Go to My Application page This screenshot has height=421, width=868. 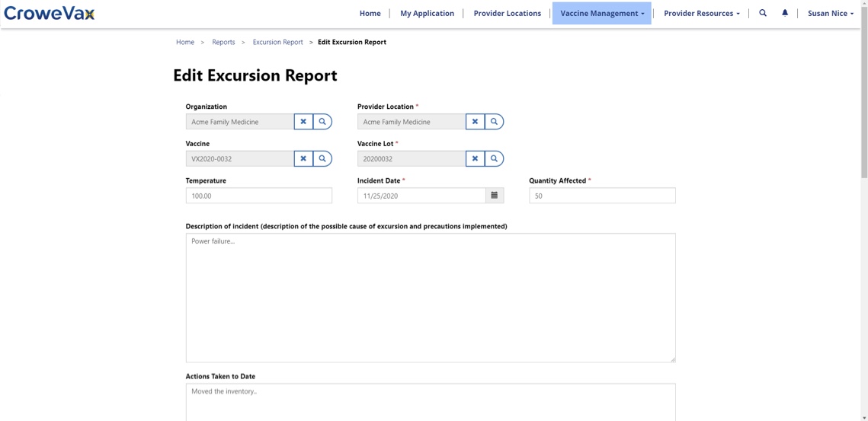427,13
